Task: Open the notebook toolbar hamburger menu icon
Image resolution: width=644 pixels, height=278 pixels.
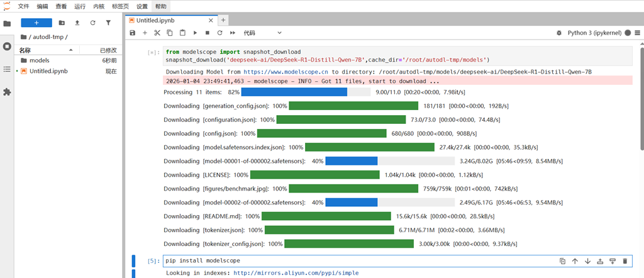Action: [x=638, y=33]
